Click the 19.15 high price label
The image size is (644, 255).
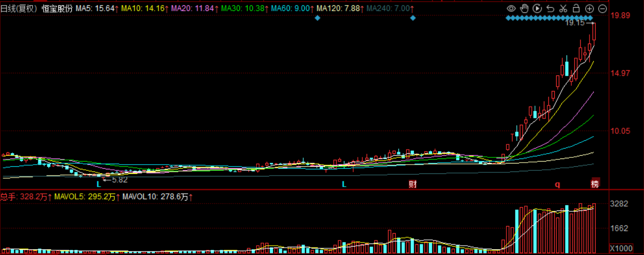coord(575,23)
